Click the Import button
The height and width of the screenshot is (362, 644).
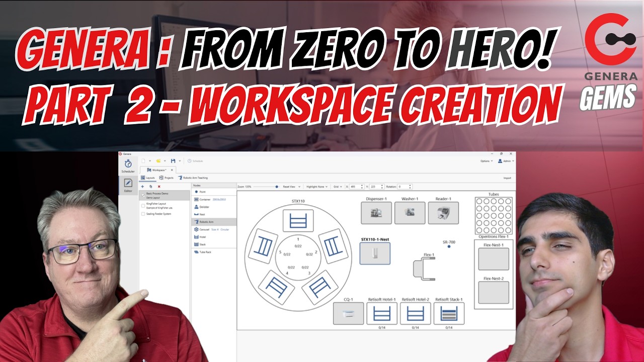[507, 178]
